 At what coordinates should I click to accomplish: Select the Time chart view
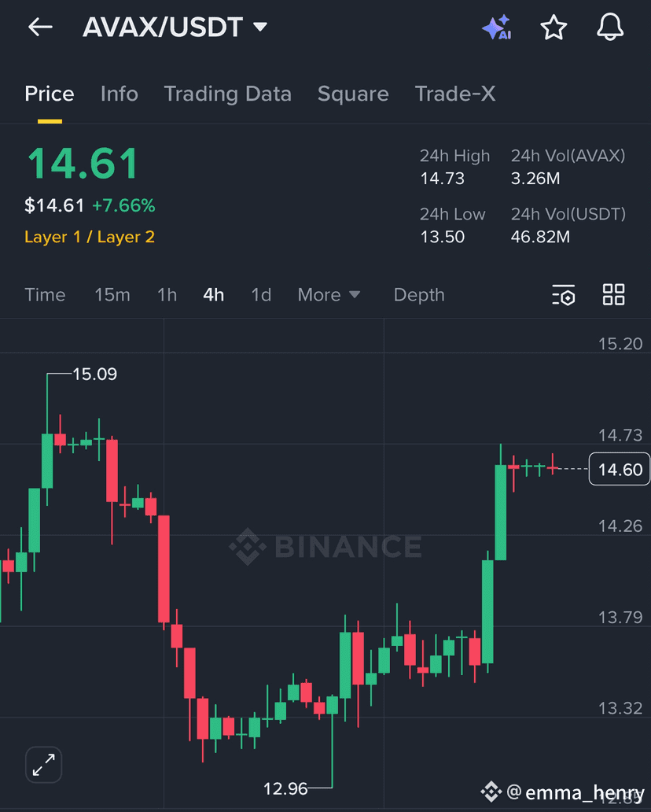pos(45,294)
